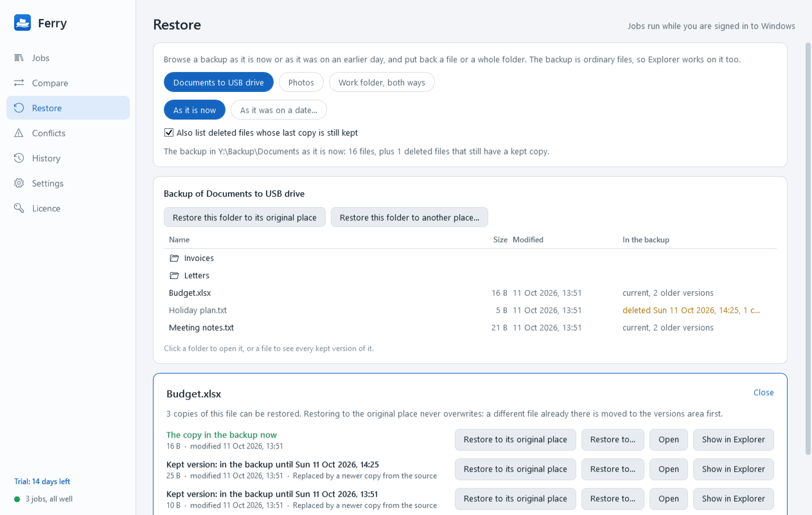Viewport: 812px width, 515px height.
Task: Open the Compare section
Action: click(x=68, y=83)
